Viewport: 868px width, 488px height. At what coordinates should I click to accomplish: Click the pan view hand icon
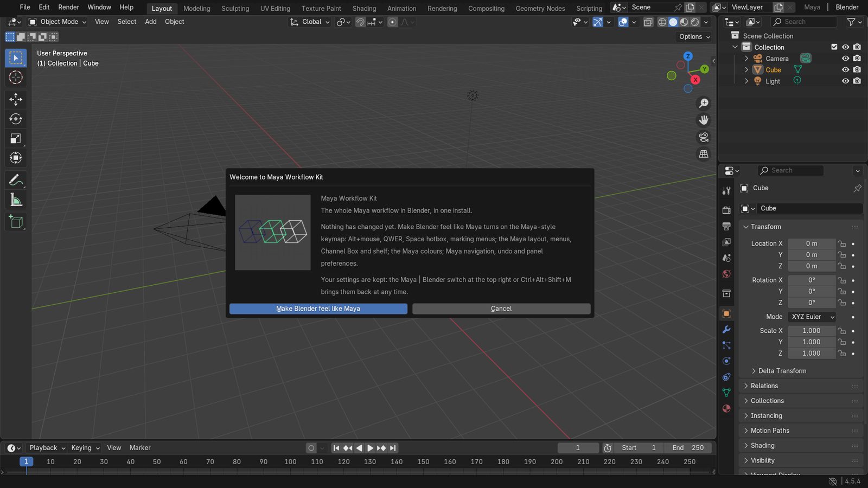[704, 120]
